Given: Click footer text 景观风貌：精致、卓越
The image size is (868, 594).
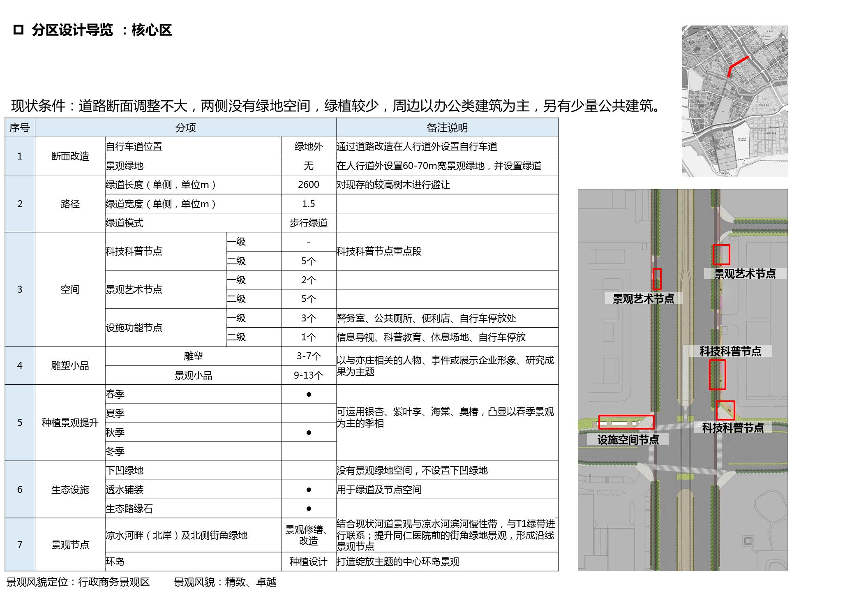Looking at the screenshot, I should point(225,582).
